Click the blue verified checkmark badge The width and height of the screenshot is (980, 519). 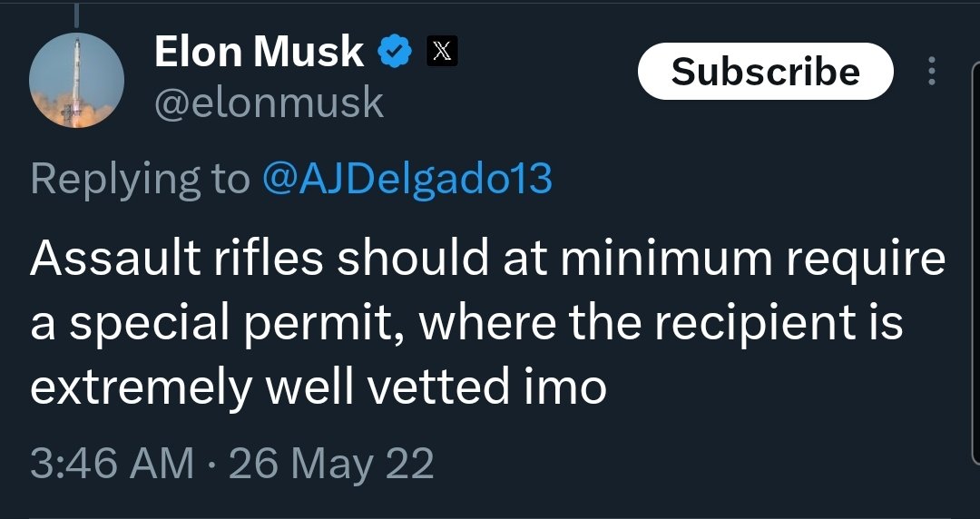(395, 52)
